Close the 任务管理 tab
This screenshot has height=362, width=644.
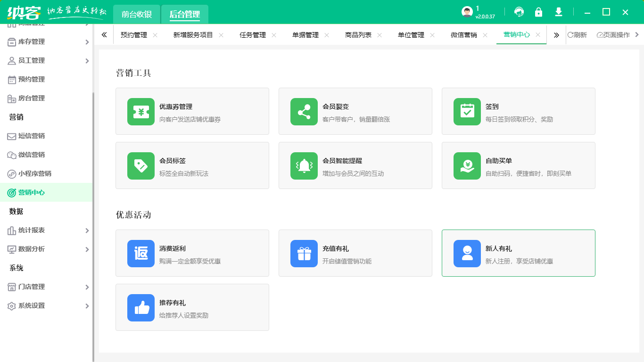point(274,35)
